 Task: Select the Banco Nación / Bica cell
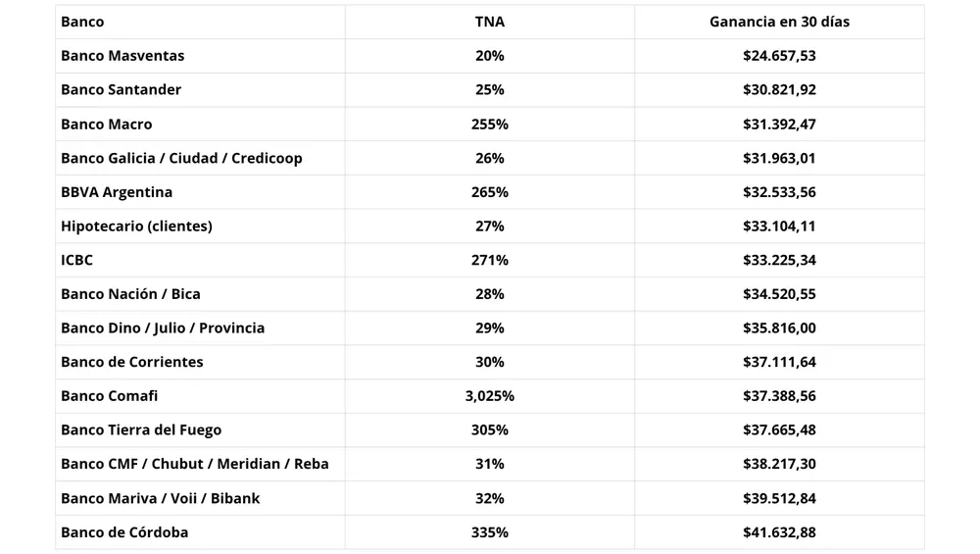[130, 294]
